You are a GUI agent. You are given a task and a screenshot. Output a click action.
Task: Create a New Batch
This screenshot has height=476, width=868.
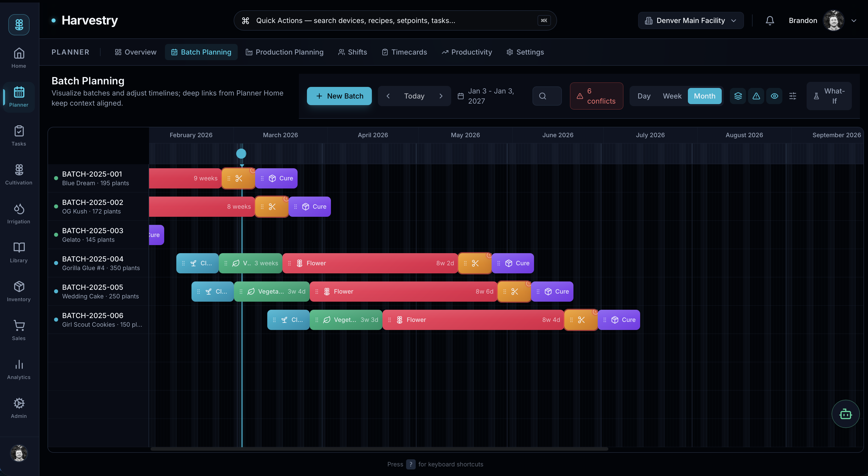pos(339,96)
